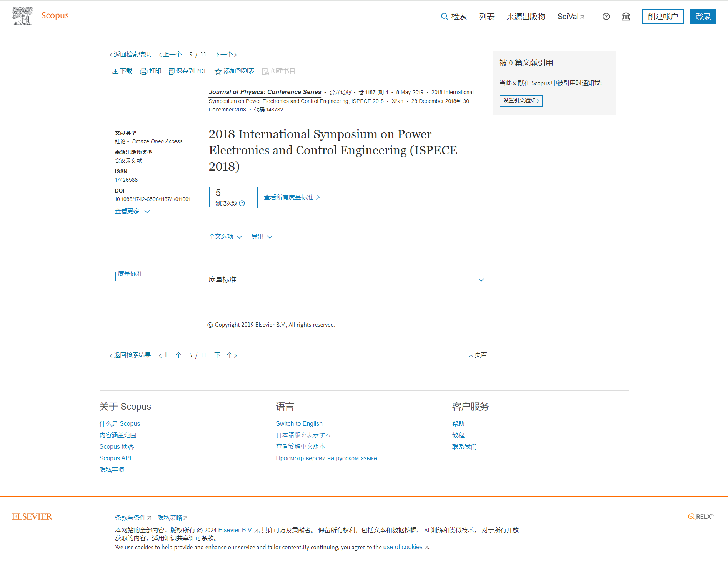The image size is (728, 561).
Task: Open 隐私事项 link
Action: (x=112, y=470)
